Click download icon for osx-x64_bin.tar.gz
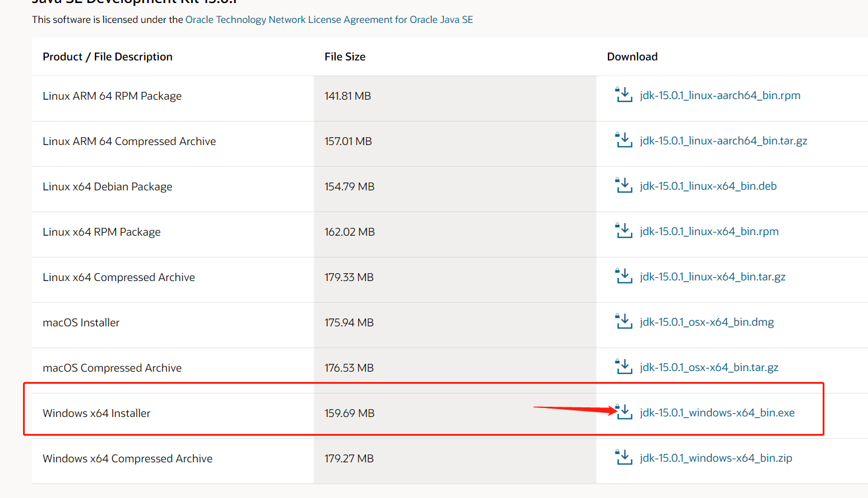The width and height of the screenshot is (868, 498). point(624,367)
